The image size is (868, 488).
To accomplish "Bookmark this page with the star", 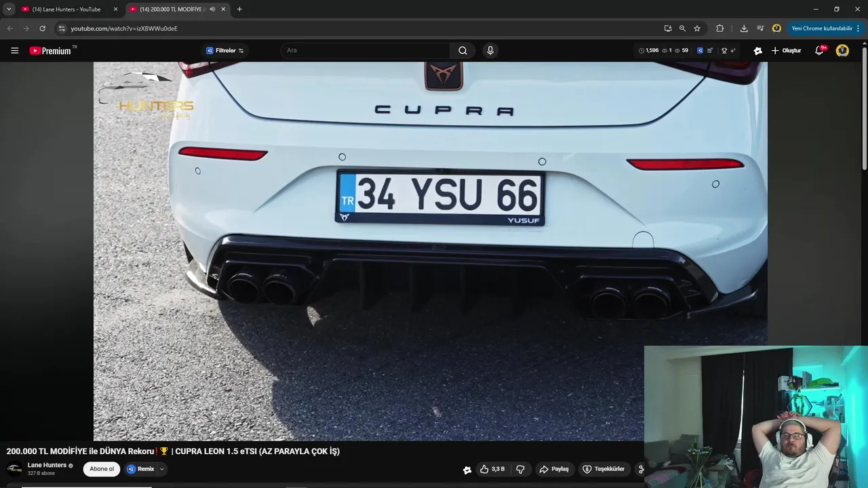I will pyautogui.click(x=697, y=28).
